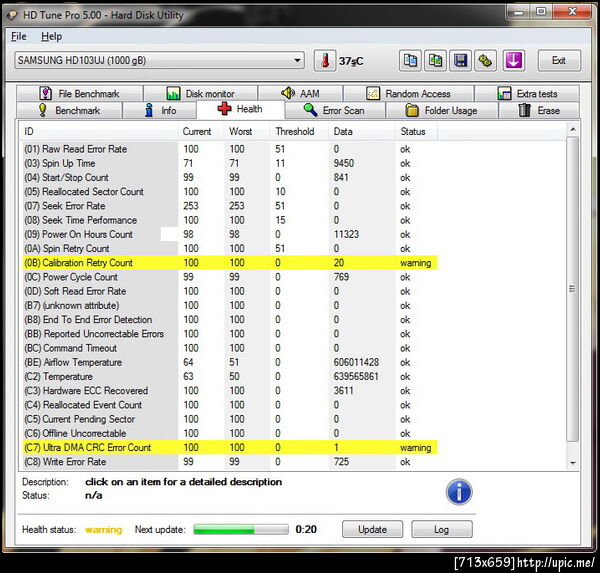Click the HD Tune app icon in title bar

click(x=13, y=15)
